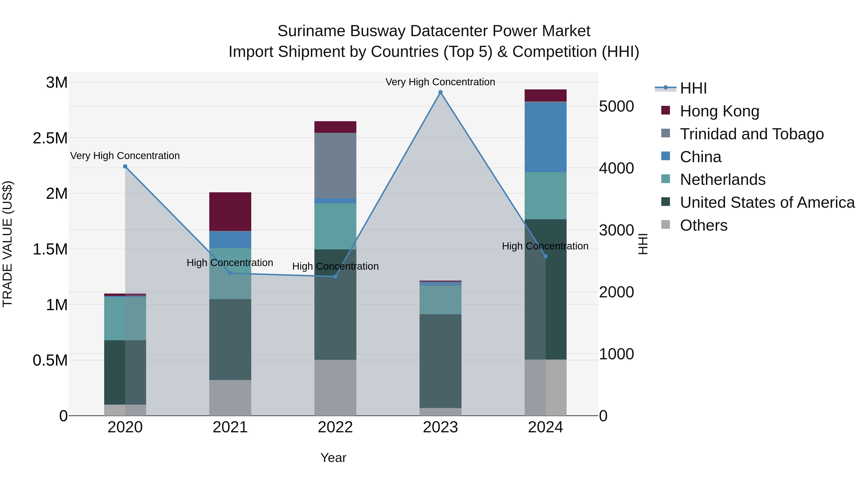Image resolution: width=868 pixels, height=488 pixels.
Task: Click the 2023 Very High Concentration annotation
Action: click(441, 82)
